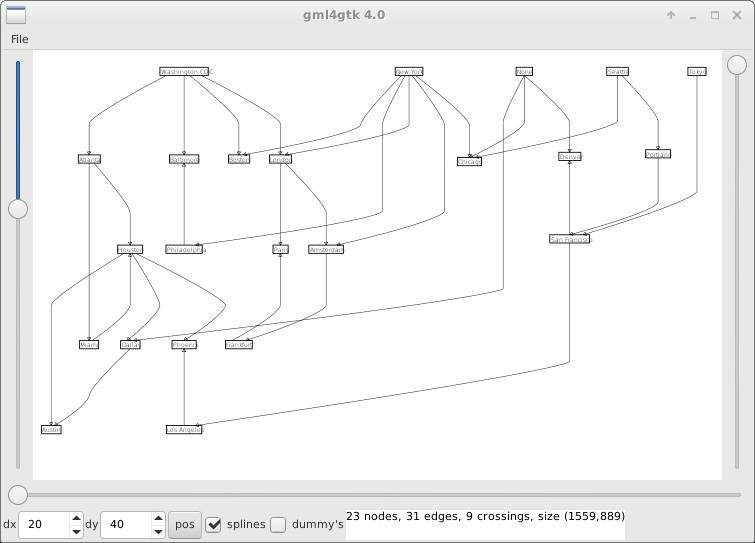Select the Chicago node
Image resolution: width=755 pixels, height=543 pixels.
pos(469,162)
